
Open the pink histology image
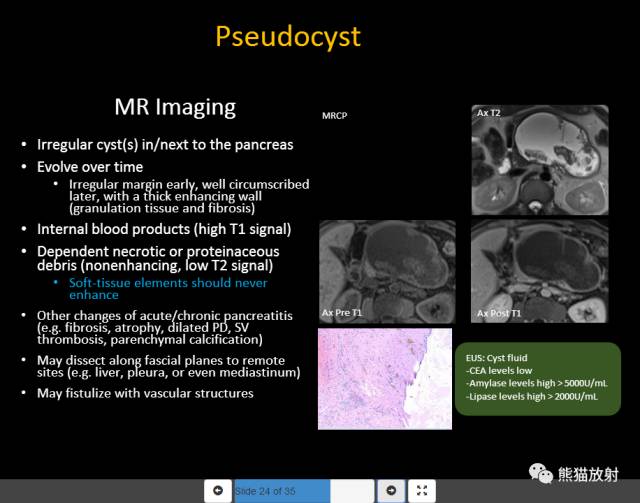point(385,379)
